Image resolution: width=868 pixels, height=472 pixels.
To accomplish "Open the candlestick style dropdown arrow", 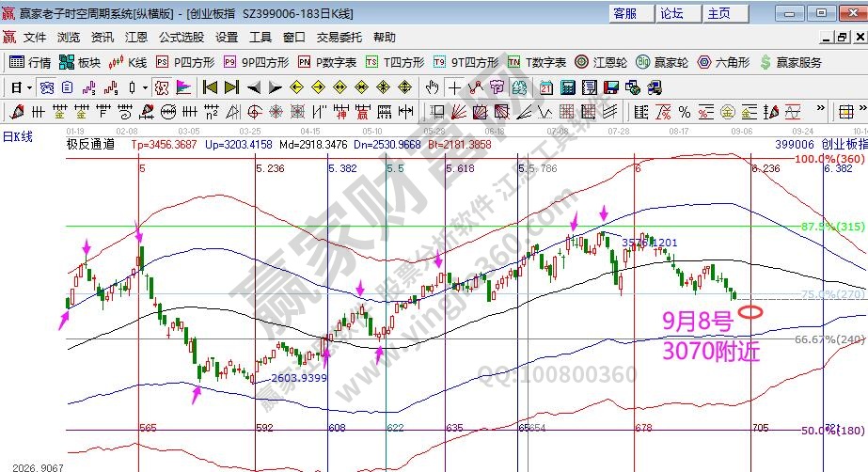I will coord(144,87).
